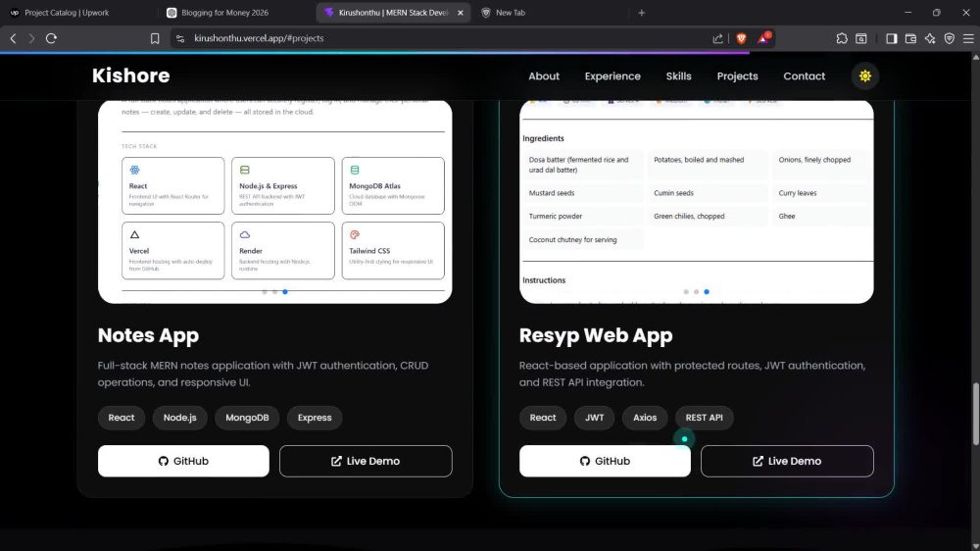Select first carousel dot on Resyp image
The height and width of the screenshot is (551, 980).
coord(686,292)
